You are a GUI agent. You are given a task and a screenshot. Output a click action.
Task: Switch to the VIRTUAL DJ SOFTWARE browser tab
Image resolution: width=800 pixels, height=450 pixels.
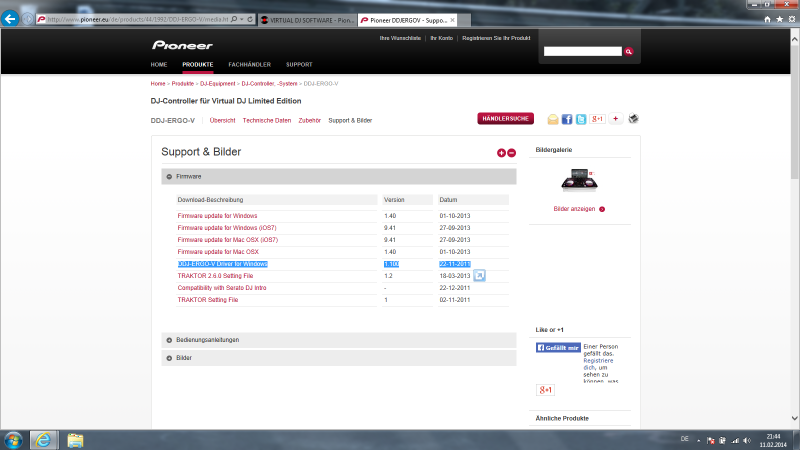point(307,20)
